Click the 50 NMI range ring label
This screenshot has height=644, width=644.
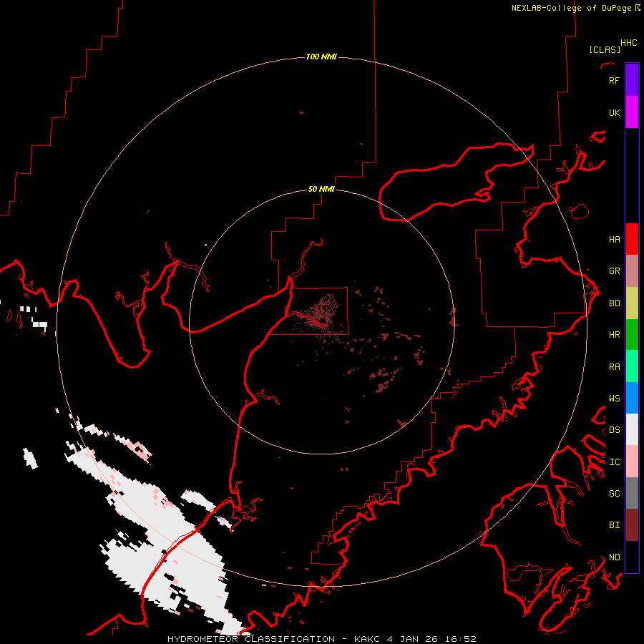(321, 189)
